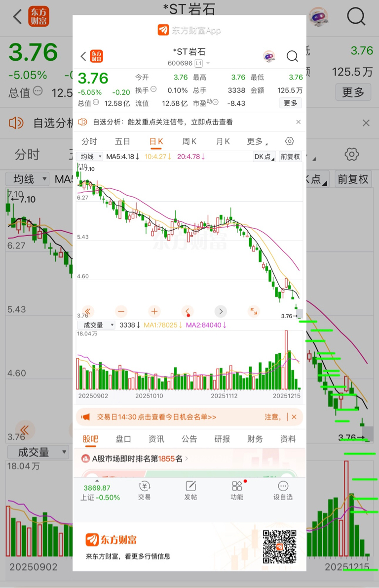
Task: Go back using card's back arrow
Action: 83,56
